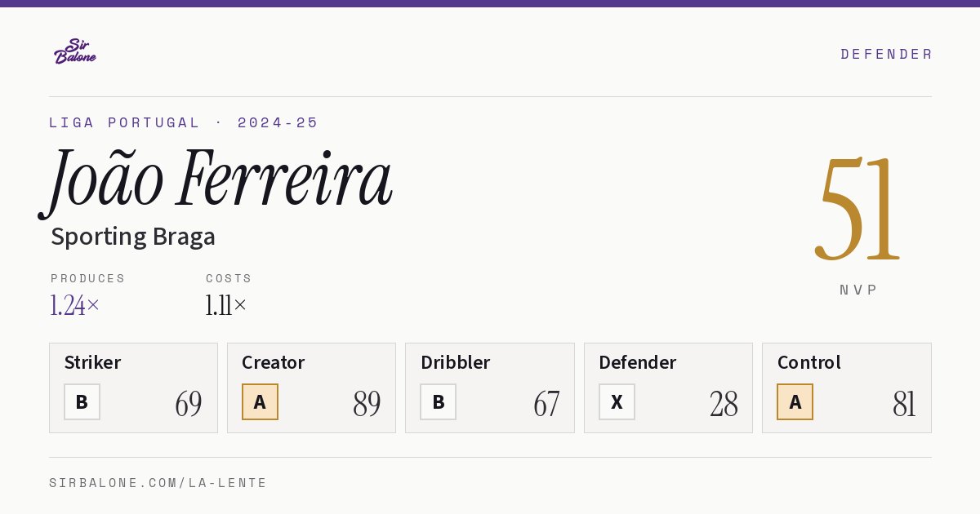Screen dimensions: 980x514
Task: Click the Sporting Braga team name
Action: 133,237
